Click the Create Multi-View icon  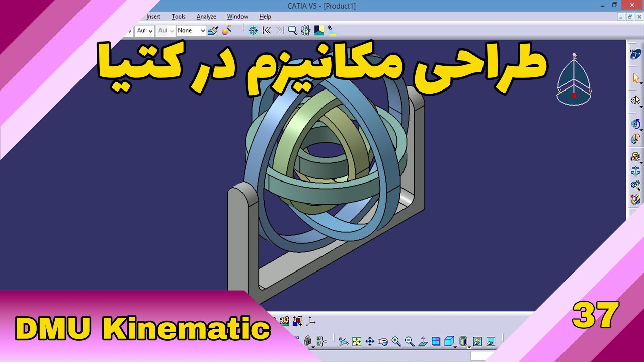[x=436, y=341]
